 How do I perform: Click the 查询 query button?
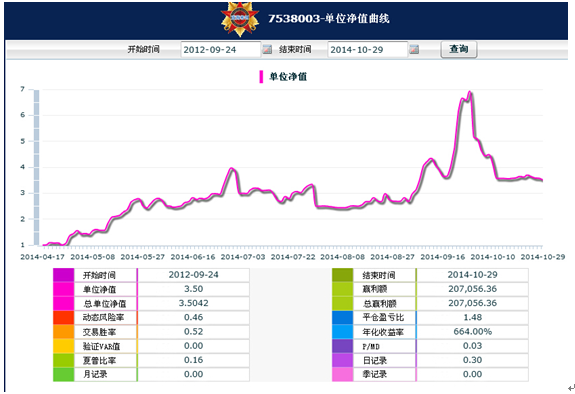click(459, 49)
